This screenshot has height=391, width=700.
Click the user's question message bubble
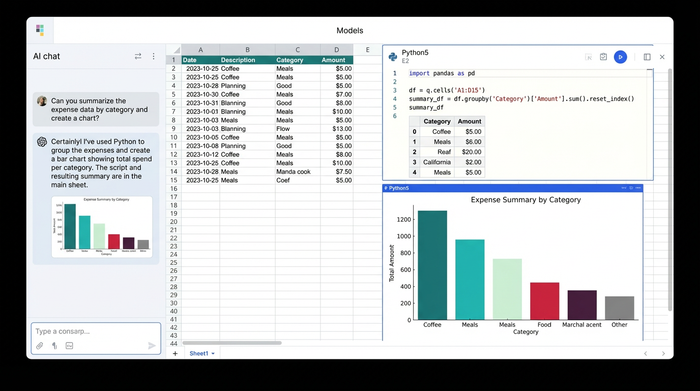pyautogui.click(x=96, y=109)
